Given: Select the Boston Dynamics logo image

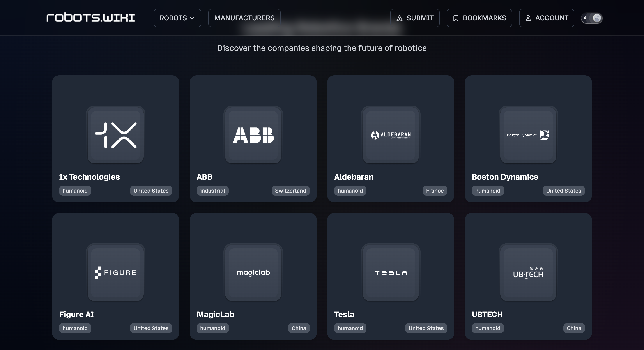Looking at the screenshot, I should [x=528, y=135].
